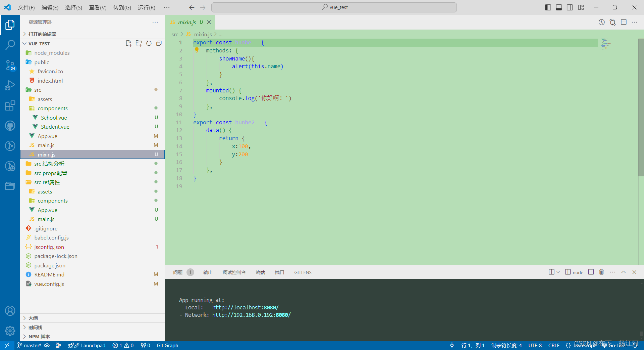The height and width of the screenshot is (350, 644).
Task: Open file history timeline icon in editor toolbar
Action: (602, 22)
